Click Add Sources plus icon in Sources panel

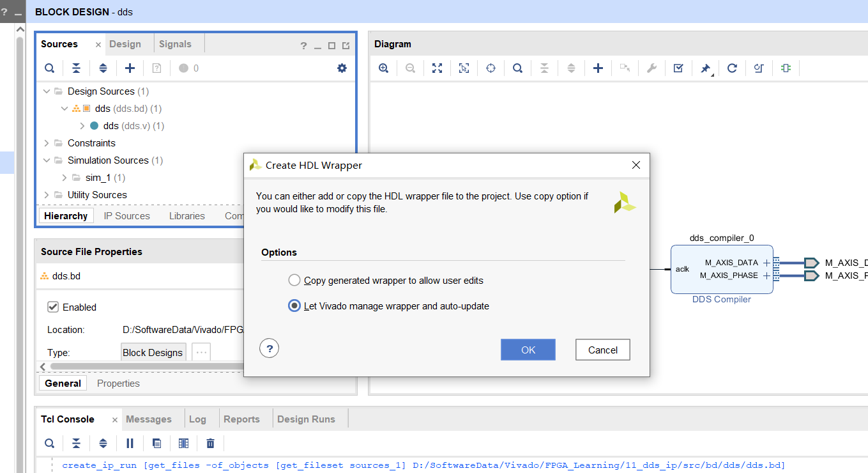tap(130, 68)
